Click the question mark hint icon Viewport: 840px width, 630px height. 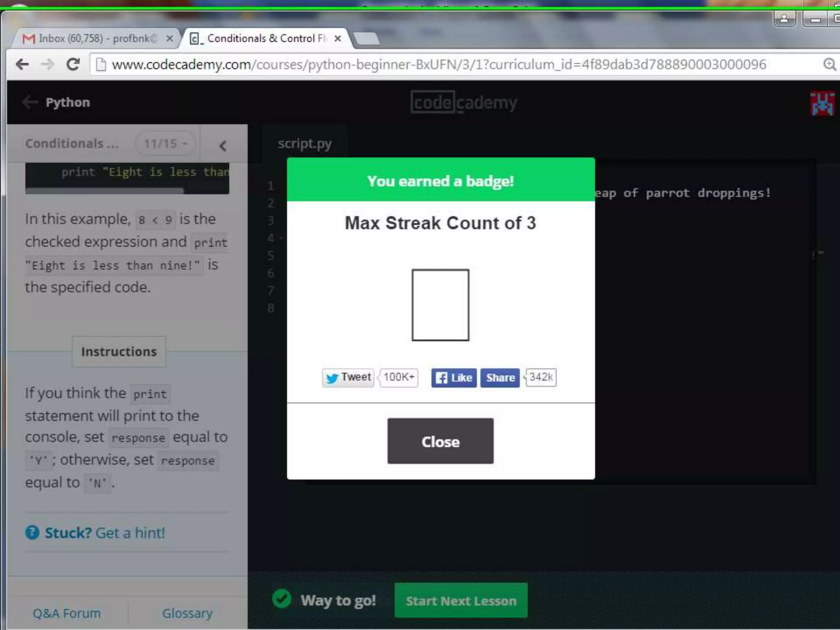pos(32,532)
